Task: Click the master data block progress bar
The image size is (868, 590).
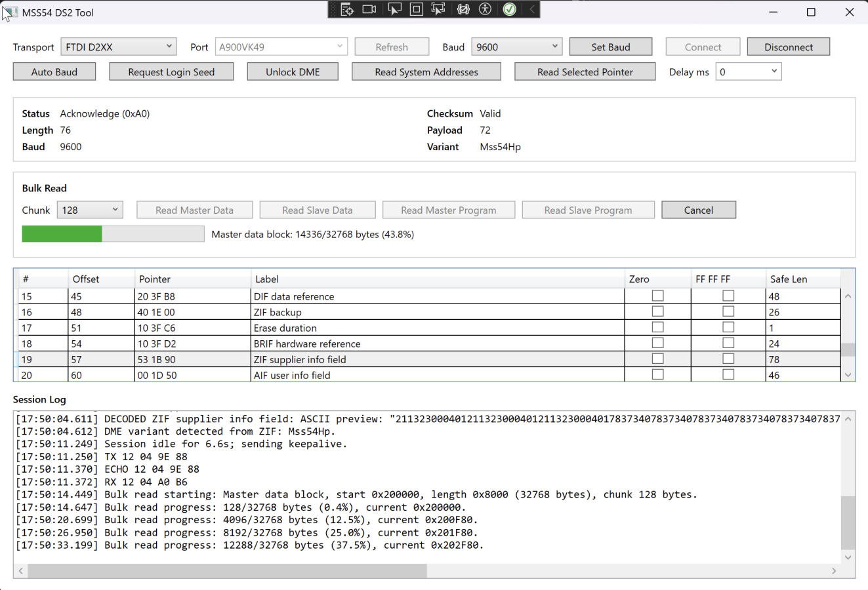Action: pyautogui.click(x=113, y=234)
